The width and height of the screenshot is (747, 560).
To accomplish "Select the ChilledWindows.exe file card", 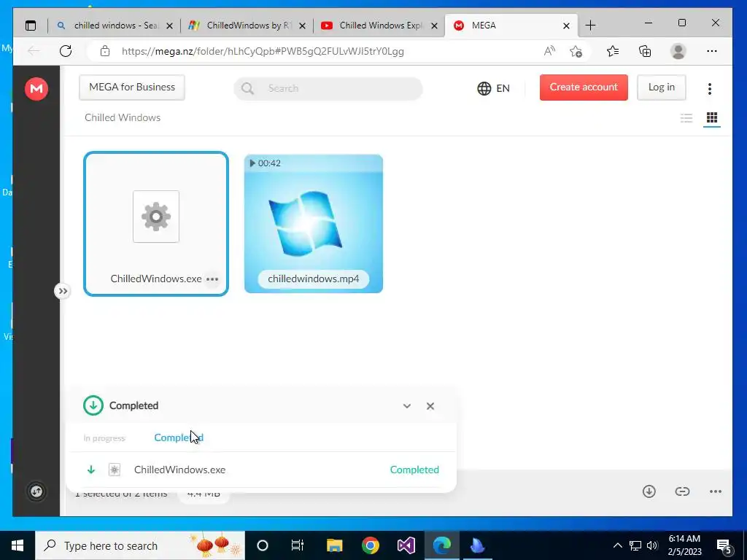I will point(156,224).
